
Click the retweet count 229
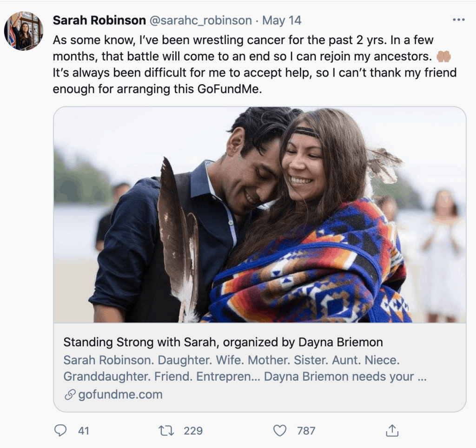click(193, 431)
